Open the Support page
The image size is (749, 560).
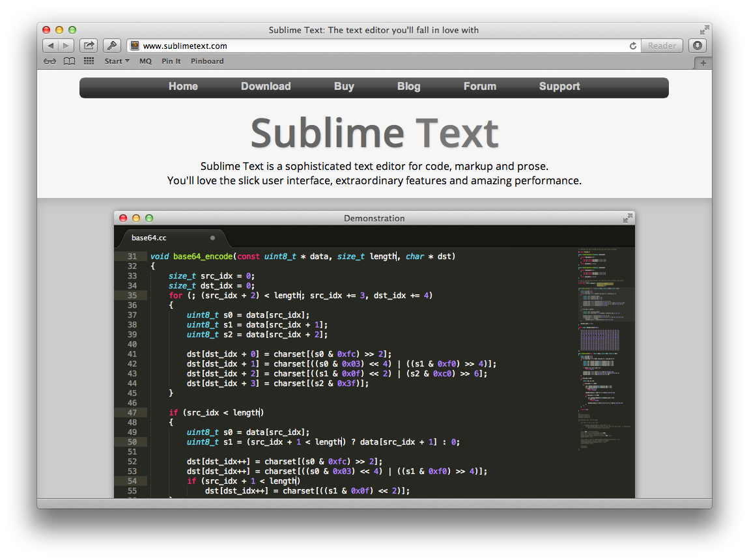(x=559, y=87)
